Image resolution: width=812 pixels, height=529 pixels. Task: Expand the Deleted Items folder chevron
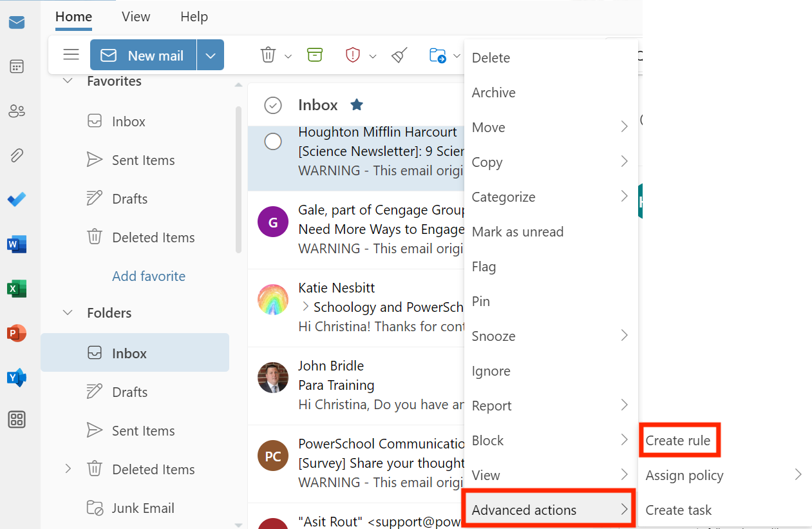pyautogui.click(x=68, y=469)
